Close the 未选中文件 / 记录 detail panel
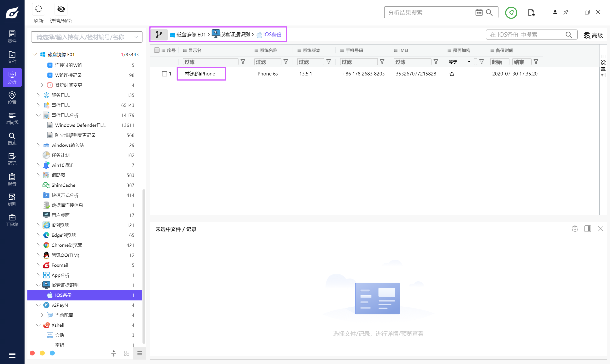 point(600,229)
